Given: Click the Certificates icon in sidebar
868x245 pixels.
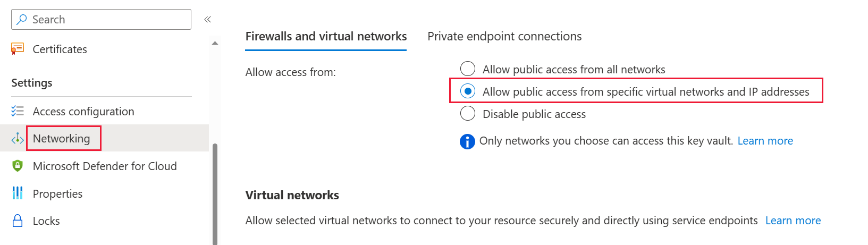Looking at the screenshot, I should 18,49.
